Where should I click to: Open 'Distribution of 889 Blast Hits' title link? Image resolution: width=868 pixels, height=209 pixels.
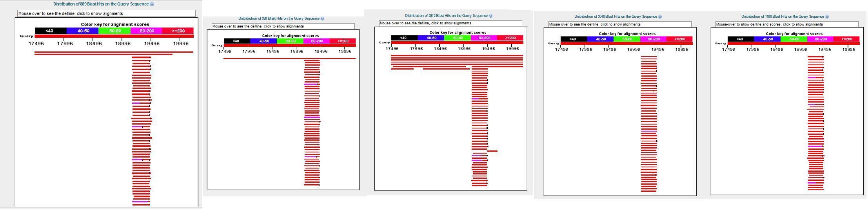[102, 4]
